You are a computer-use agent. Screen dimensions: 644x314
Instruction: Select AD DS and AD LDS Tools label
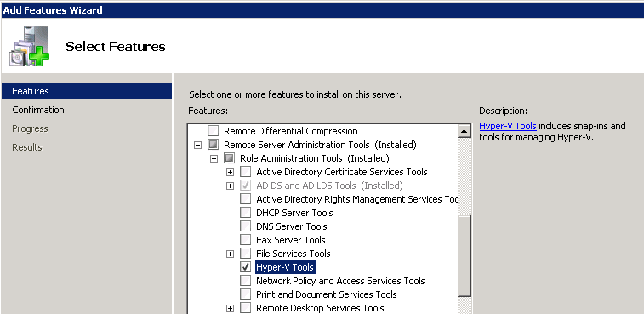point(329,186)
